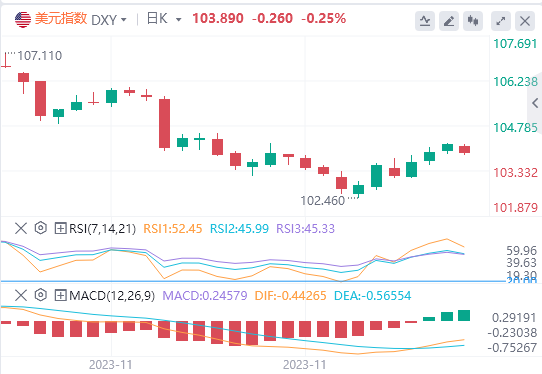Image resolution: width=542 pixels, height=374 pixels.
Task: Collapse the side panel with the chevron
Action: point(535,103)
